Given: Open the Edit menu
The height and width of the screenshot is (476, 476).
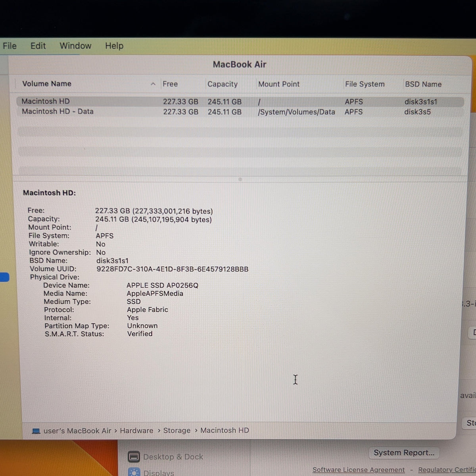Looking at the screenshot, I should point(38,46).
